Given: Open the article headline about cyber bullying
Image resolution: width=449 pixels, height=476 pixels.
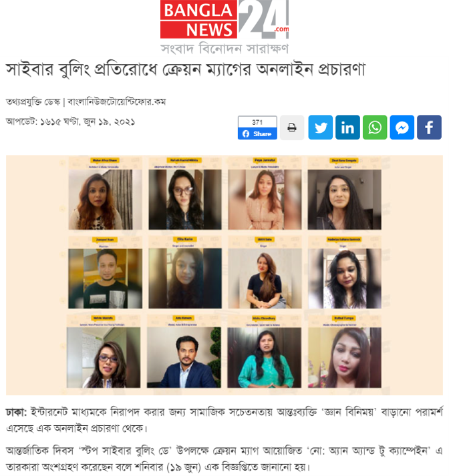Looking at the screenshot, I should [x=186, y=69].
